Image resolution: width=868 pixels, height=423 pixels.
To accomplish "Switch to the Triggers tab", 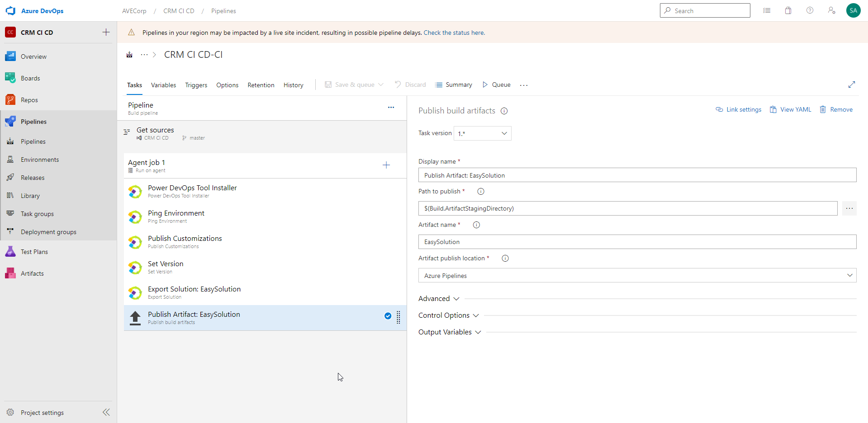I will [196, 85].
